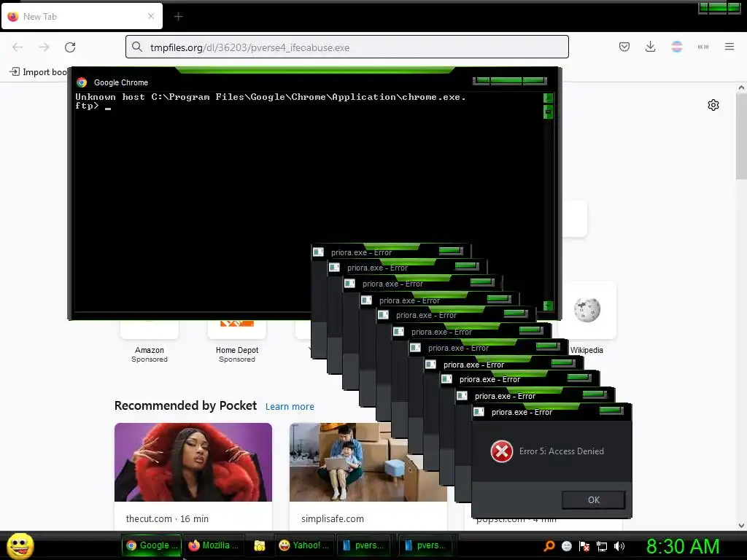Click the search magnifier in the address bar
Viewport: 747px width, 560px height.
pos(137,47)
